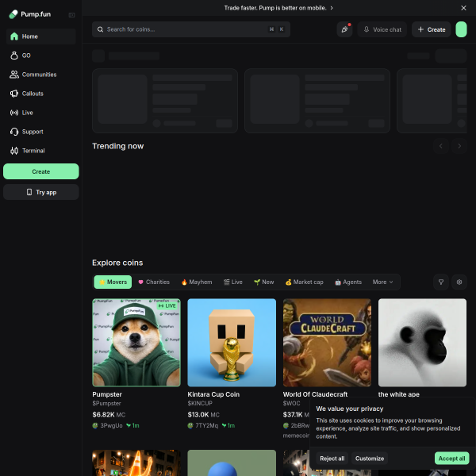The image size is (476, 476).
Task: Select the Mayhem tab
Action: 197,282
